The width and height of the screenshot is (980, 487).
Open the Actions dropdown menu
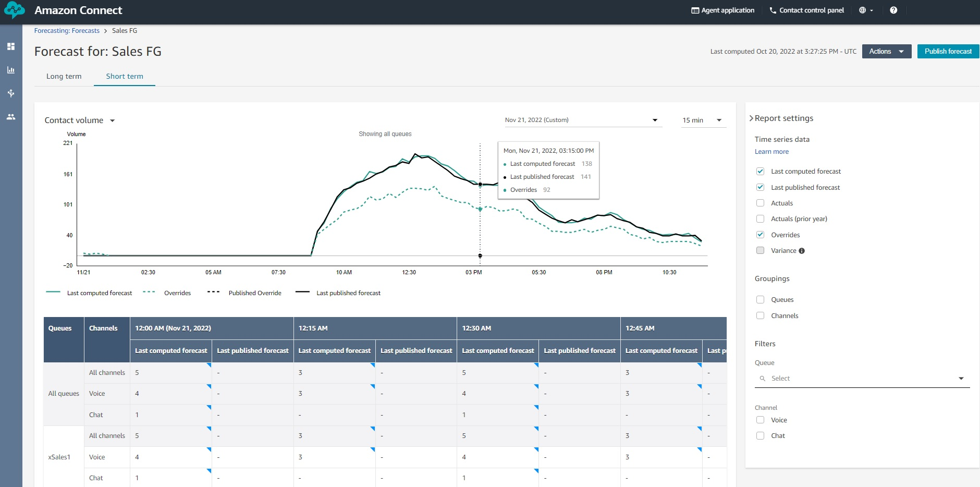[x=886, y=51]
